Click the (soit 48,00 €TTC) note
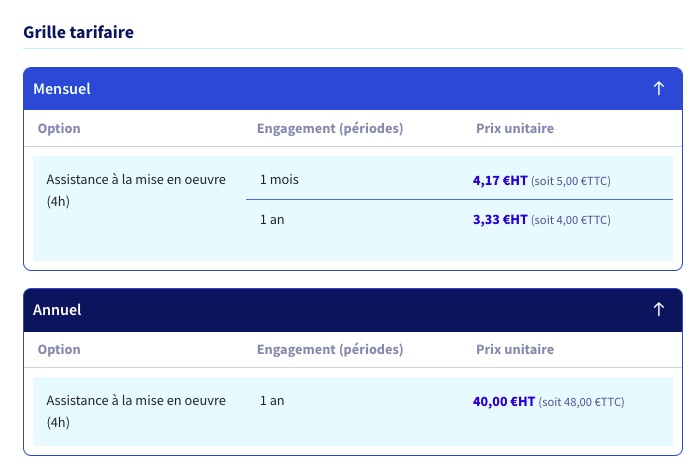The height and width of the screenshot is (466, 696). 581,402
